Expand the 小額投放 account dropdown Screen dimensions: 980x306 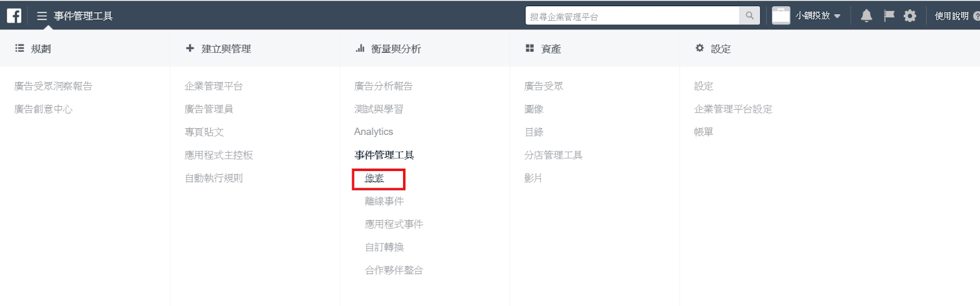837,16
